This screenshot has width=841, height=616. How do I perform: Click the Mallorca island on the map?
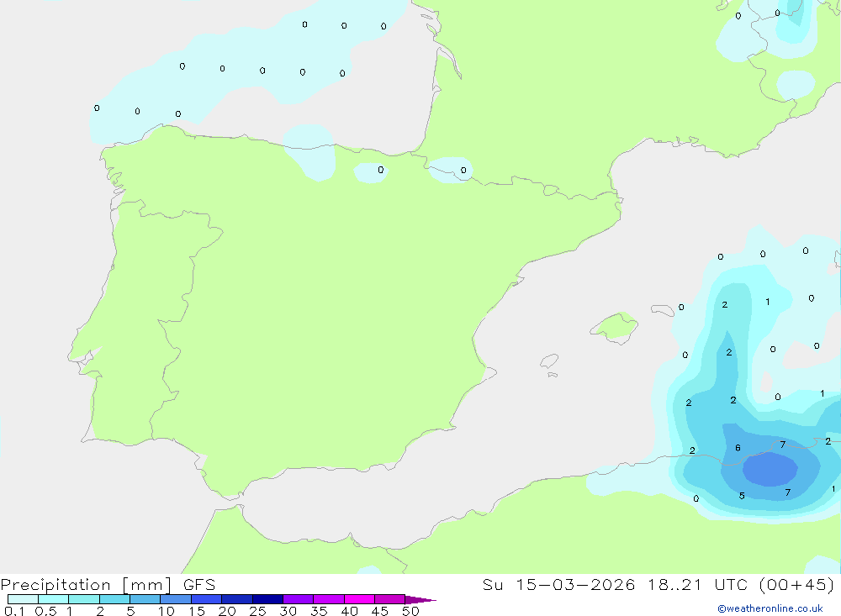615,327
